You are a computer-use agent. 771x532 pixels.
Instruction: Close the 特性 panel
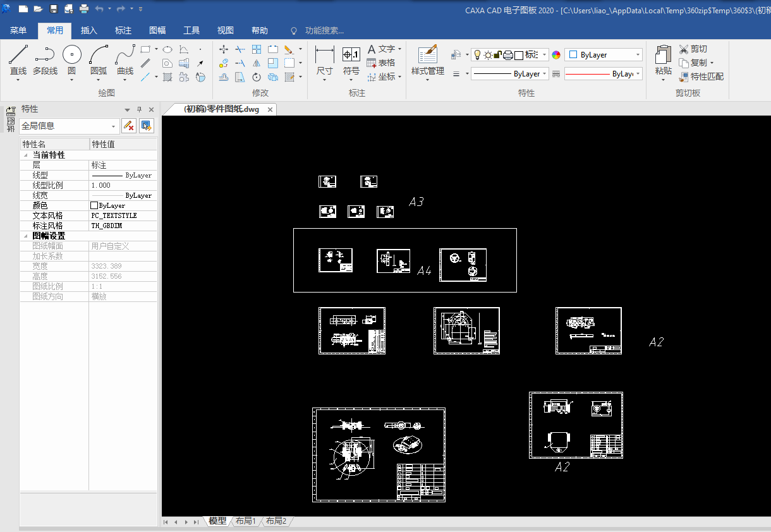151,109
